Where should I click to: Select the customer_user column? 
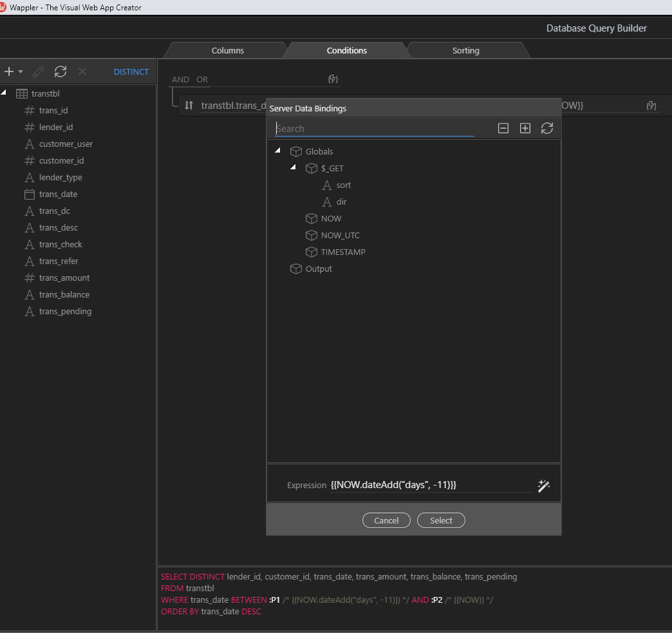(66, 144)
